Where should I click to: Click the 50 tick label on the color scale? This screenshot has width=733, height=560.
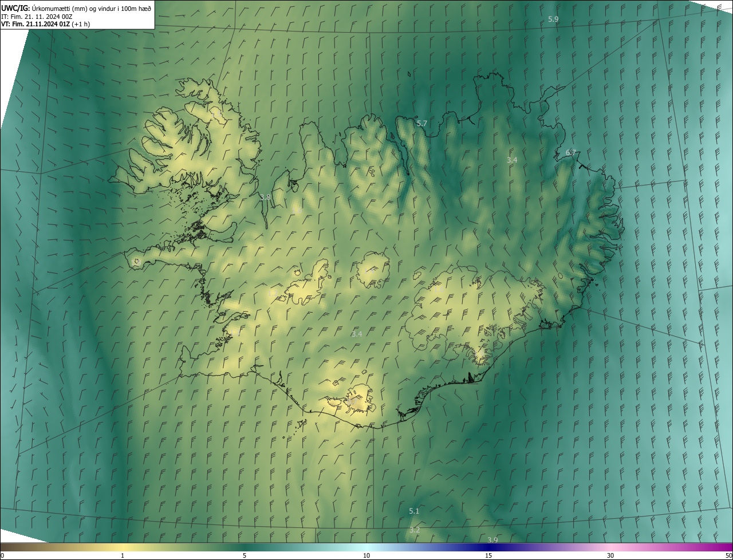click(728, 555)
